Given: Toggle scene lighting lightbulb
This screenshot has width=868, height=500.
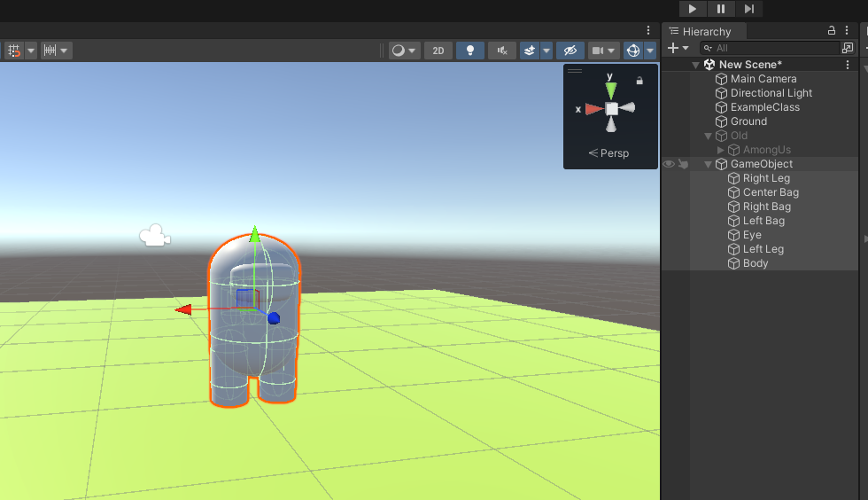Looking at the screenshot, I should pyautogui.click(x=470, y=51).
